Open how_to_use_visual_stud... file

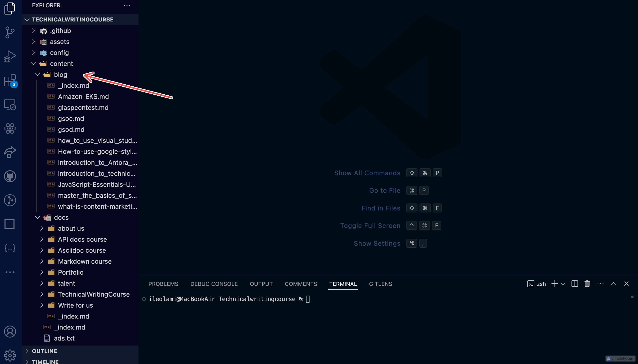coord(80,141)
